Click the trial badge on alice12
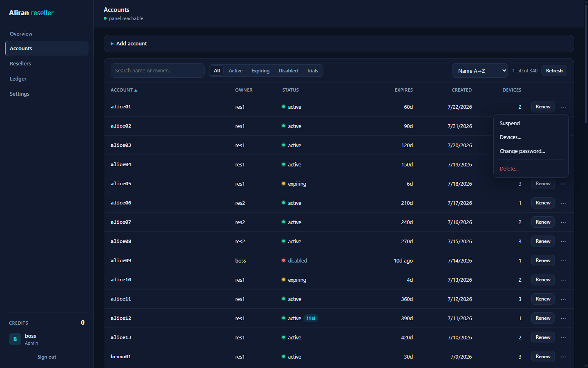588x368 pixels. [311, 318]
